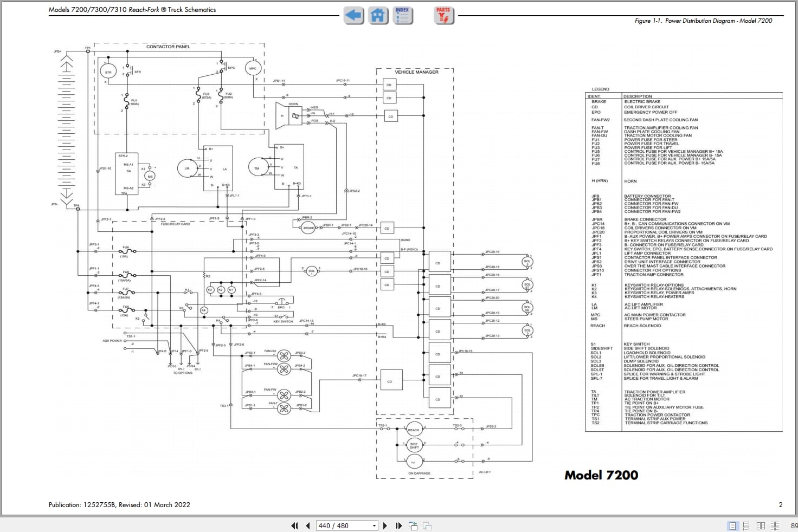Advance to the next page
798x532 pixels.
pyautogui.click(x=385, y=525)
